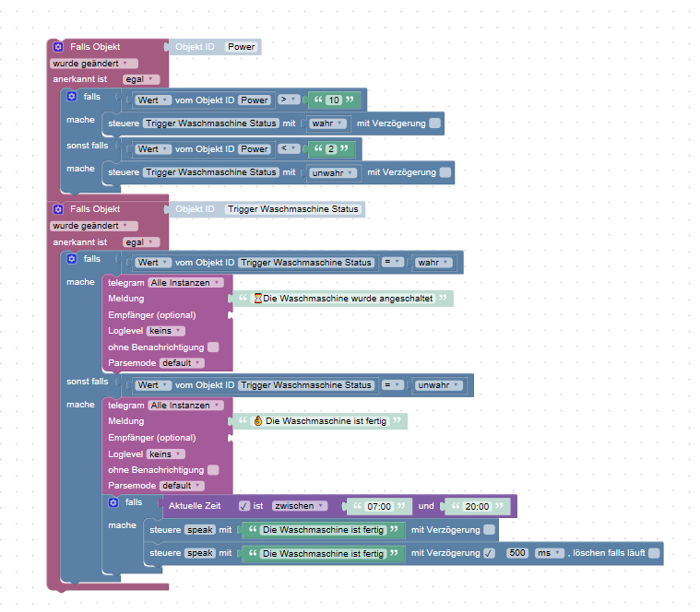Click 'Power' Objekt ID field on first trigger
The image size is (700, 612).
coord(241,47)
